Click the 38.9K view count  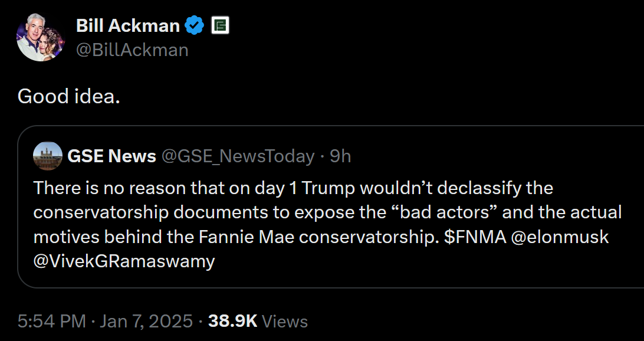[233, 321]
